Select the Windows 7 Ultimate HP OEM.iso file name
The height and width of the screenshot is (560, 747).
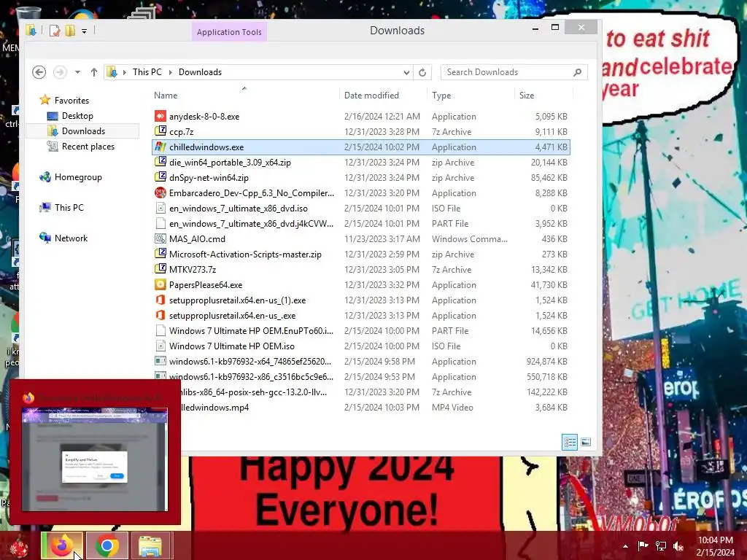[232, 346]
